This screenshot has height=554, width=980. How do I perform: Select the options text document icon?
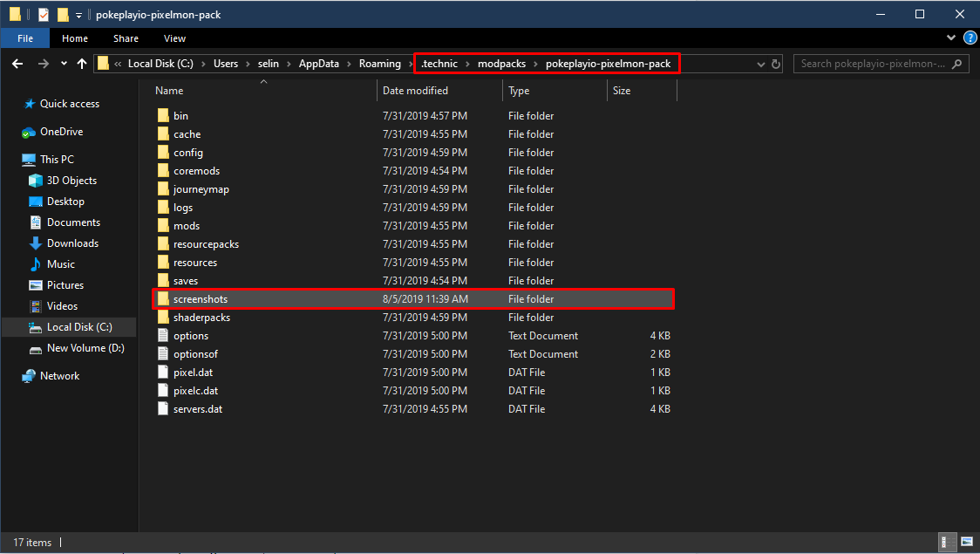[x=163, y=336]
